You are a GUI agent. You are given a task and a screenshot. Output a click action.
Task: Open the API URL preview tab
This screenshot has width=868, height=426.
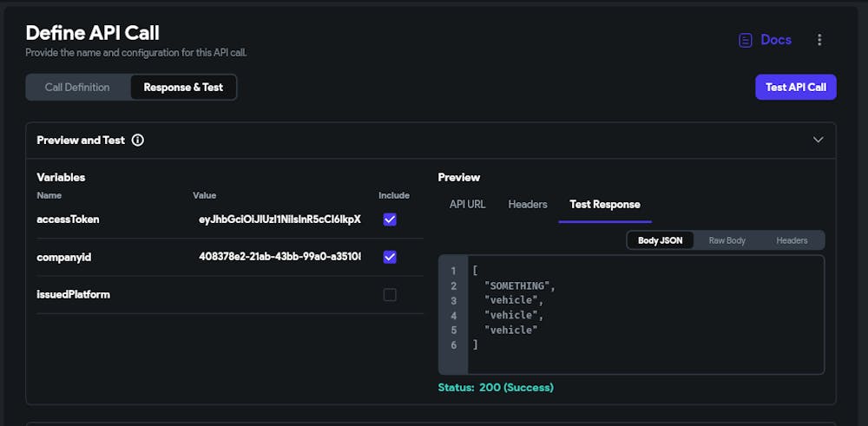[467, 205]
